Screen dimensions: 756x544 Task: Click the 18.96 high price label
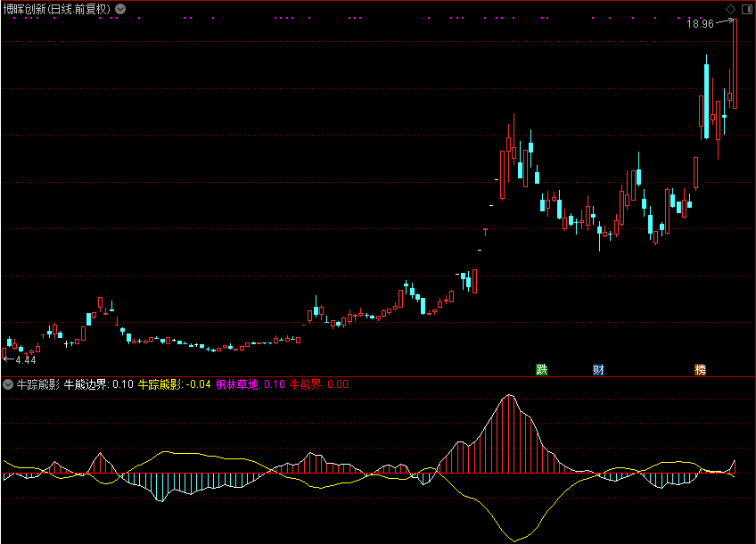click(700, 23)
